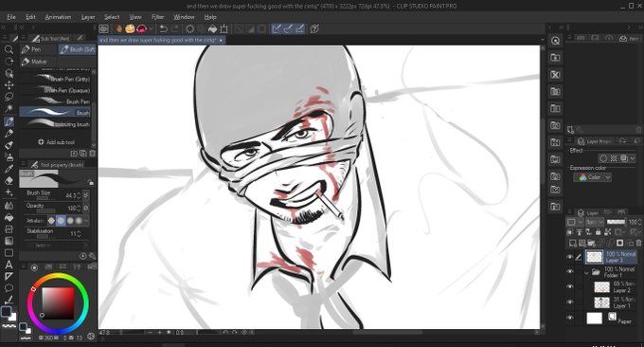Viewport: 644px width, 347px height.
Task: Select the Gradient tool
Action: 9,241
